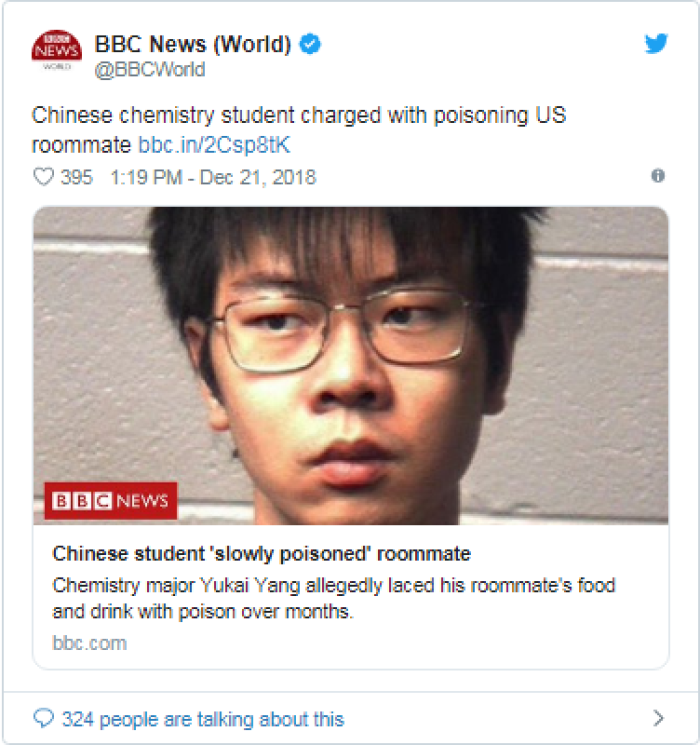Click the red BBC NEWS logo overlay
700x745 pixels.
click(111, 501)
